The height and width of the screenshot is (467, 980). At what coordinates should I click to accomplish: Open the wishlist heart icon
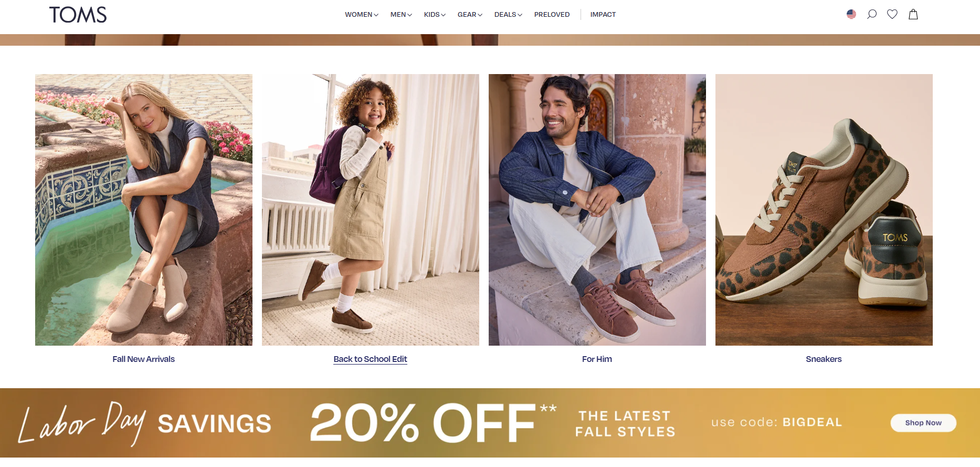pos(892,14)
